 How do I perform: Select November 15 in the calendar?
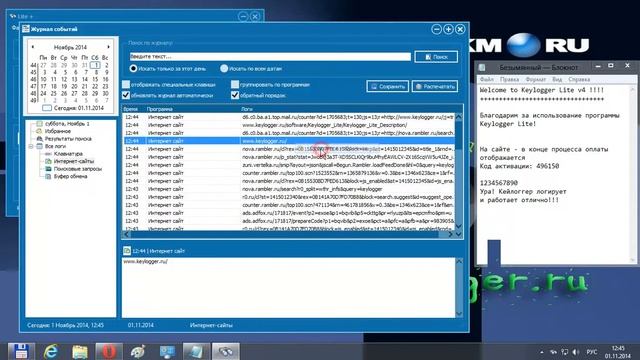point(95,79)
